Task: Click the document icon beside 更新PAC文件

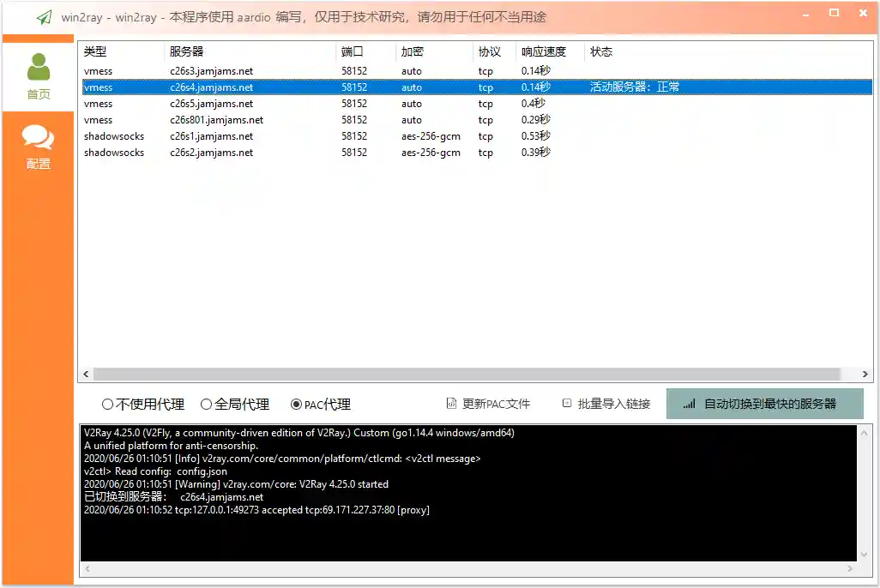Action: point(451,404)
